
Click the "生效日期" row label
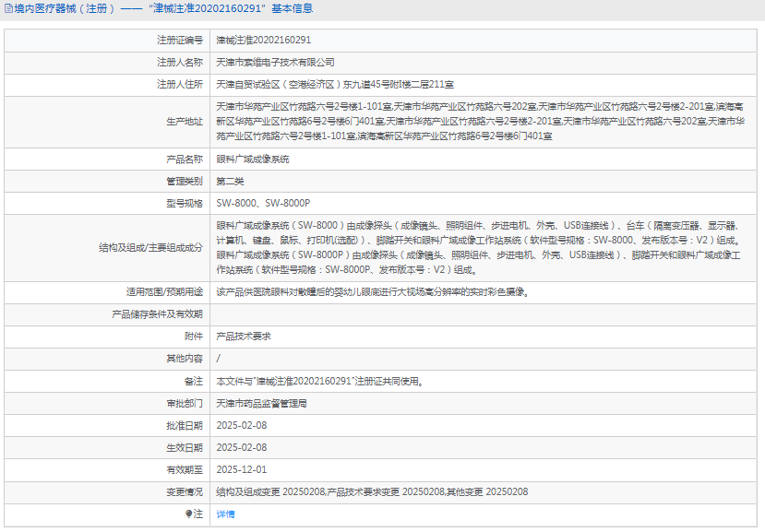pos(185,448)
